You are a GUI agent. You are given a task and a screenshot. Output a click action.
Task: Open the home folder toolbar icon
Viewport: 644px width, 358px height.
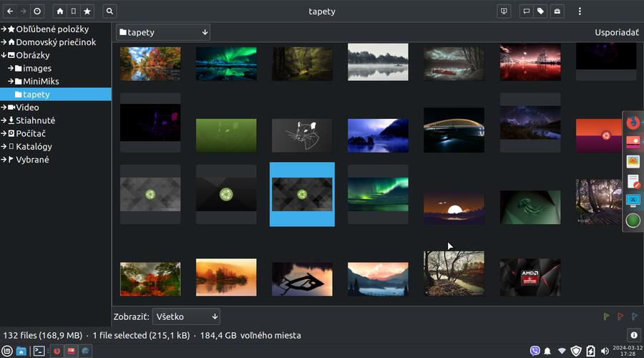(59, 11)
